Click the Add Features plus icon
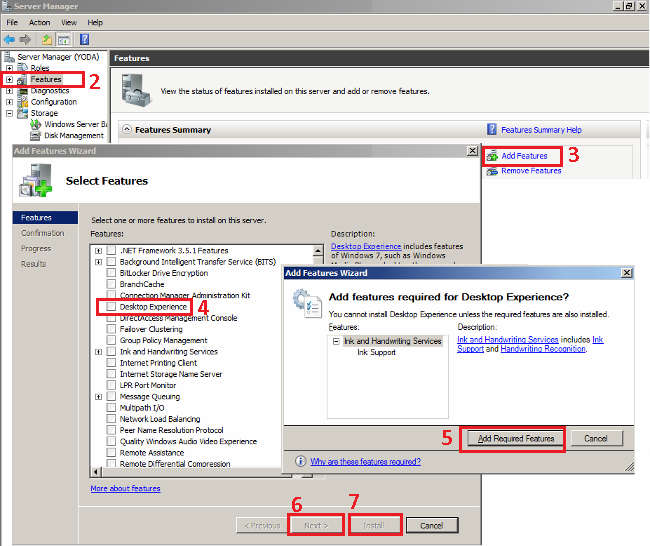650x546 pixels. pyautogui.click(x=492, y=156)
